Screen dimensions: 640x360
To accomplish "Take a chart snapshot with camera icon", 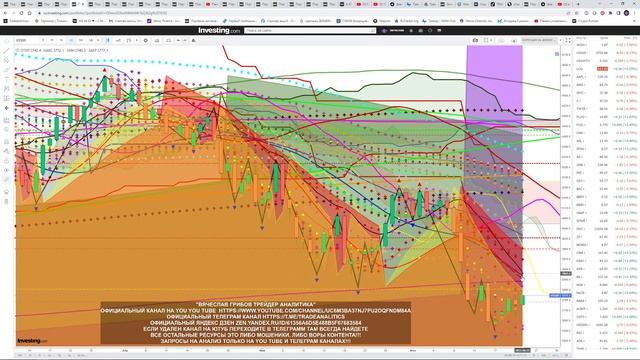I will [475, 40].
